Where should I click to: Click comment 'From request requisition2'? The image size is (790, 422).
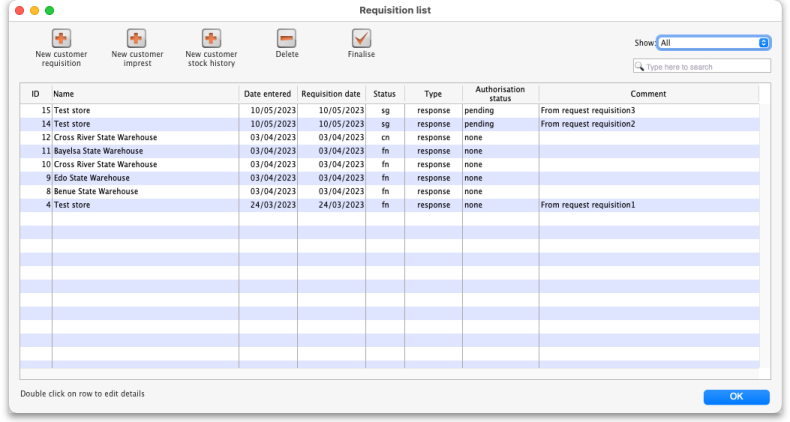tap(587, 124)
